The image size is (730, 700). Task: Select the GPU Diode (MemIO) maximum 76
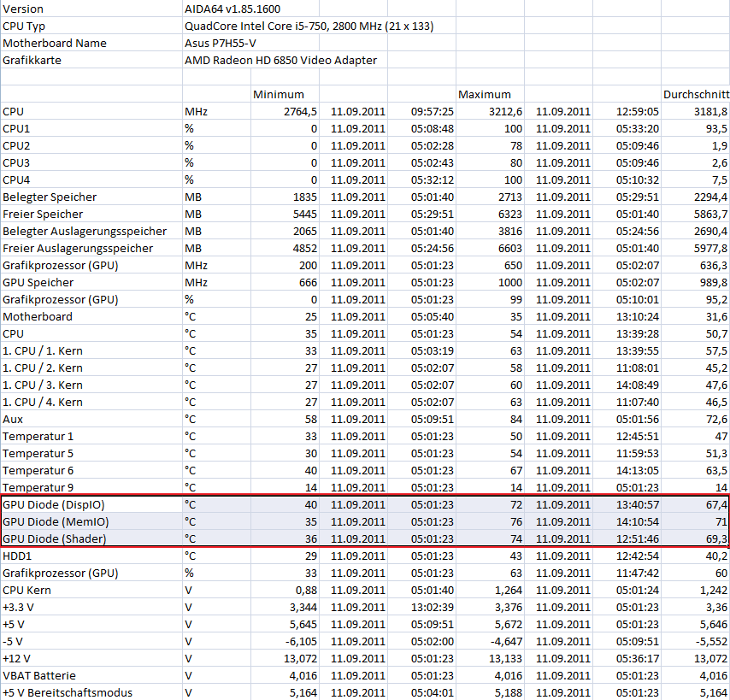tap(515, 521)
